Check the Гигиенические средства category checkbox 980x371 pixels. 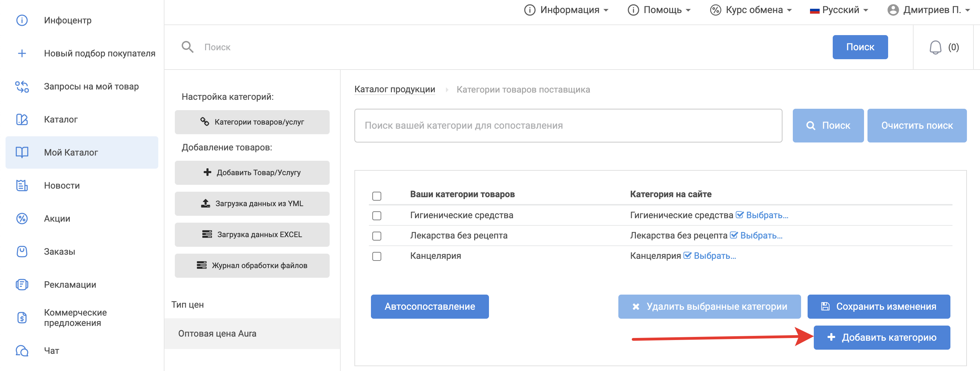click(x=377, y=216)
